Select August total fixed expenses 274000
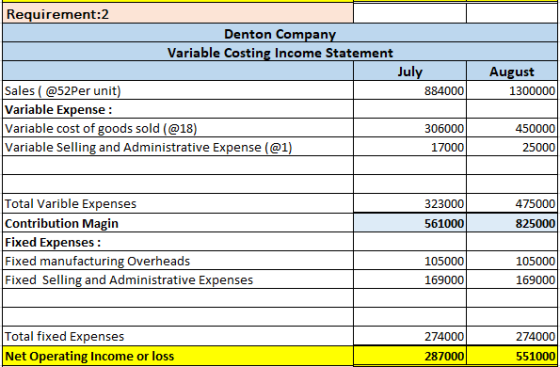This screenshot has height=367, width=560. pyautogui.click(x=535, y=337)
